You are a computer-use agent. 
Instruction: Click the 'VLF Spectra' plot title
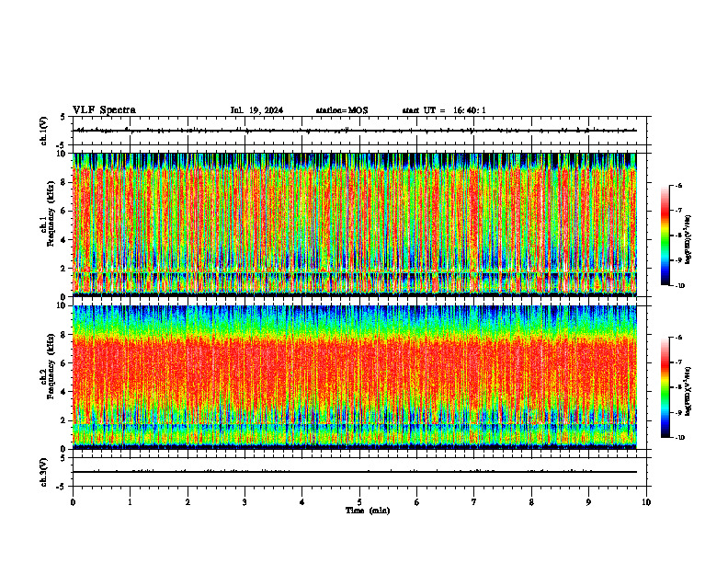(x=104, y=109)
